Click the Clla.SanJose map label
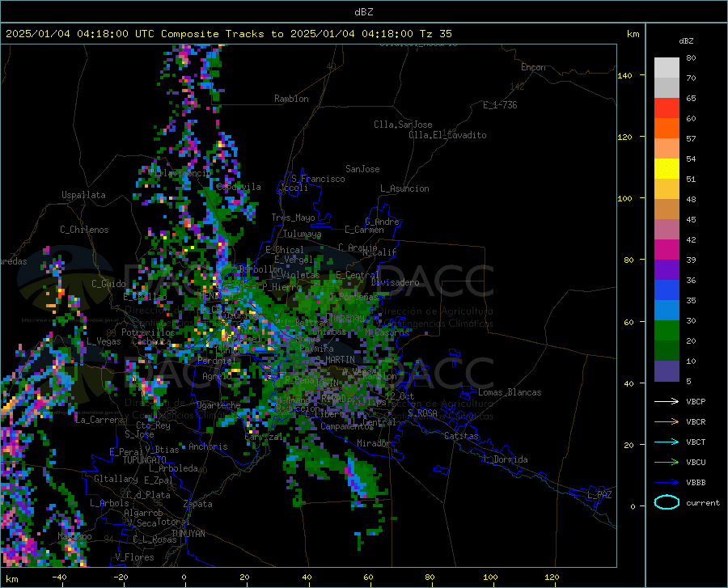This screenshot has height=588, width=728. click(403, 125)
